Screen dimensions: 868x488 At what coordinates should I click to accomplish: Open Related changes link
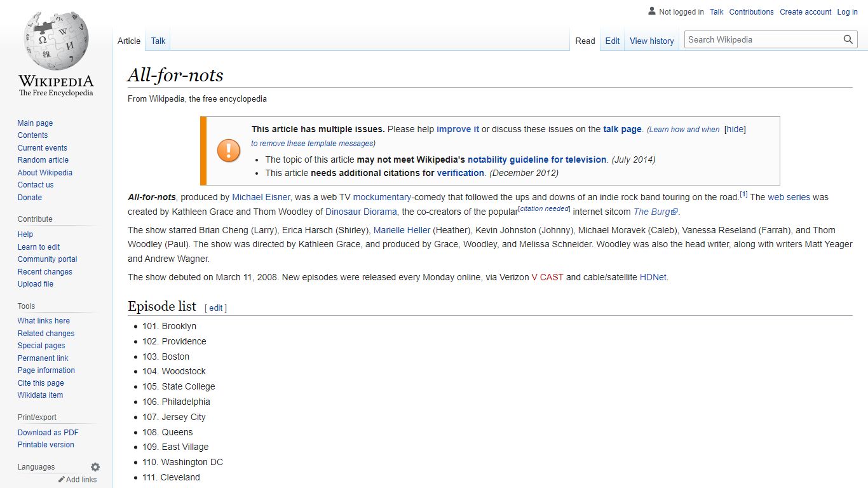coord(46,334)
